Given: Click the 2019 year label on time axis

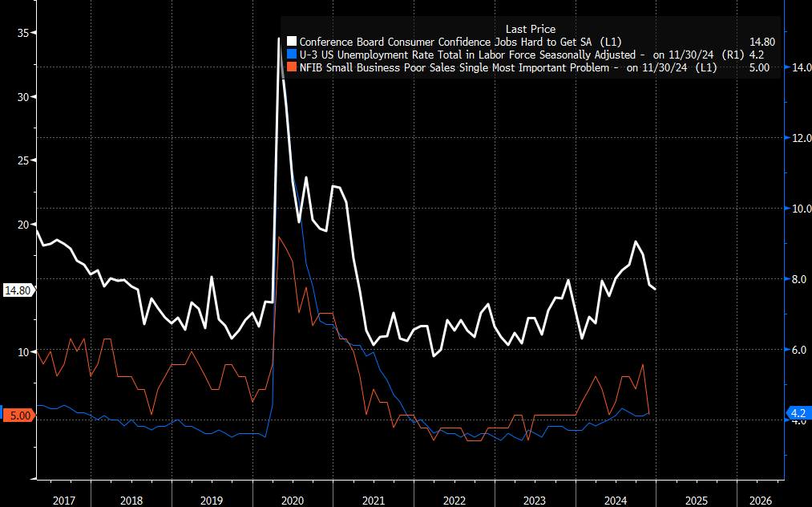Looking at the screenshot, I should [x=212, y=501].
